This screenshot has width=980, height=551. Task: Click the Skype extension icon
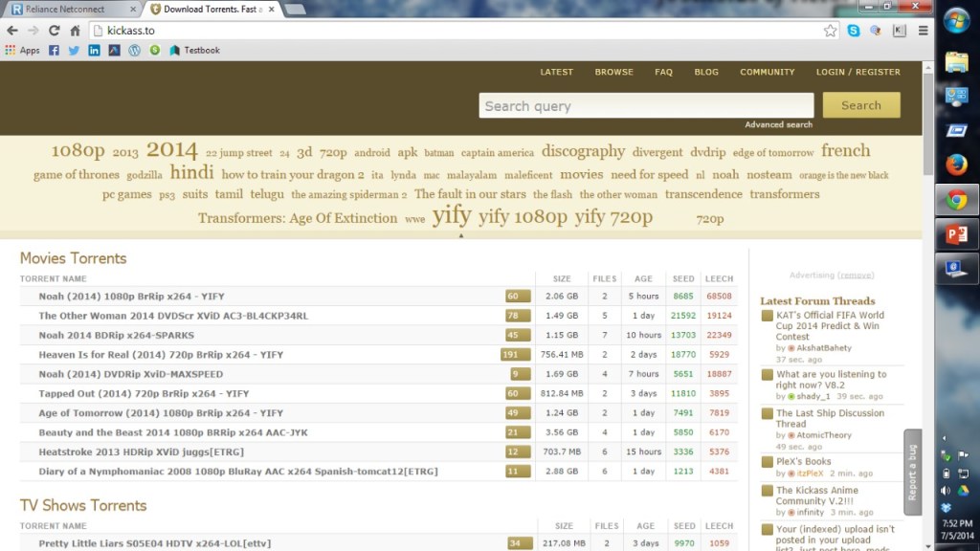point(853,31)
